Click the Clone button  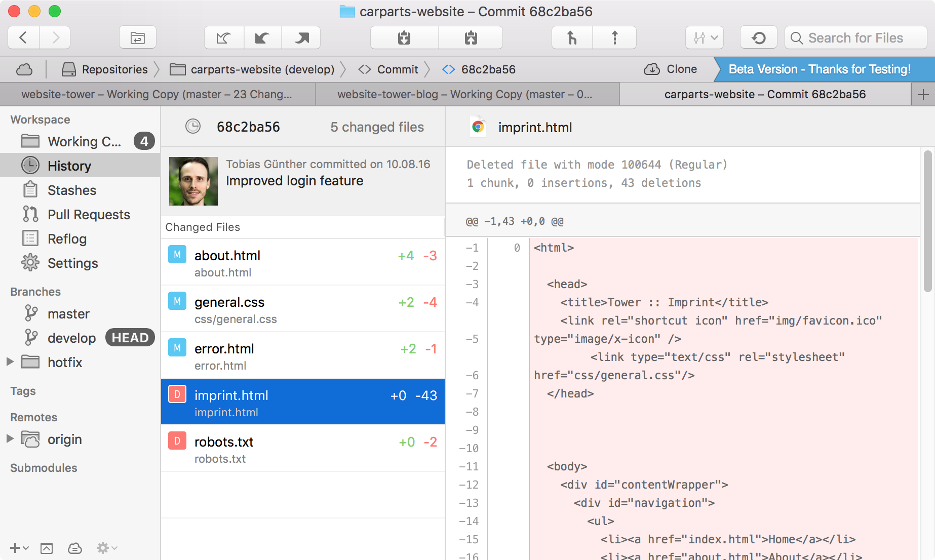[671, 69]
